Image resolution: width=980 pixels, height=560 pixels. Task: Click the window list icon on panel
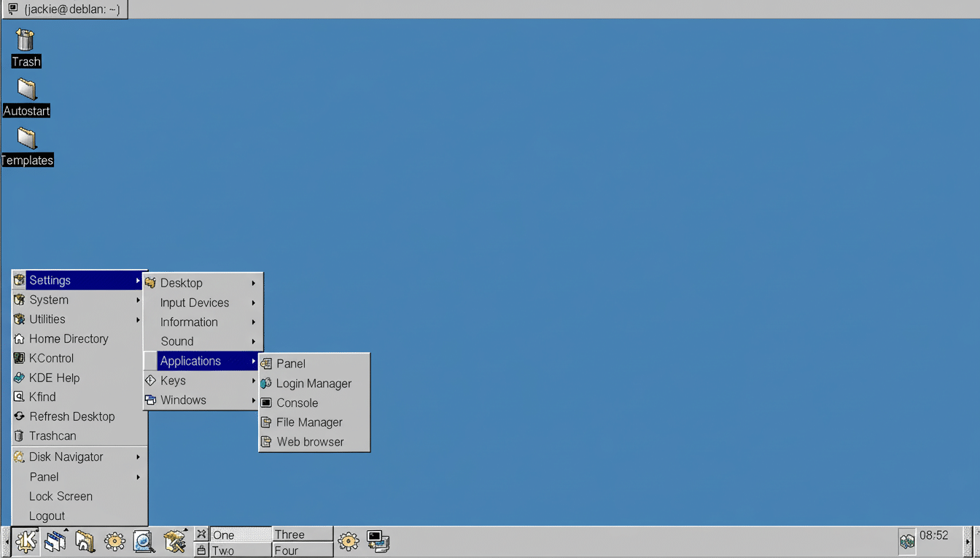pos(55,542)
